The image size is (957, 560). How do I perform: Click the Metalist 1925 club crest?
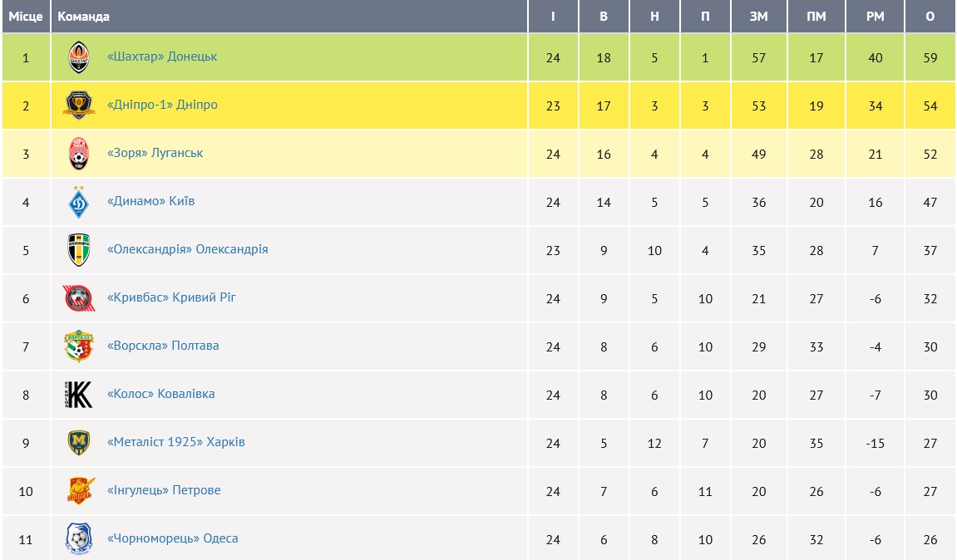point(79,443)
